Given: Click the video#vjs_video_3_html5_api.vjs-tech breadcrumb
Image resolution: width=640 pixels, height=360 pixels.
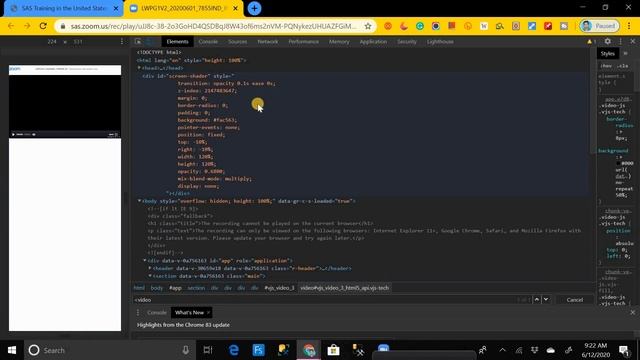Looking at the screenshot, I should point(344,288).
